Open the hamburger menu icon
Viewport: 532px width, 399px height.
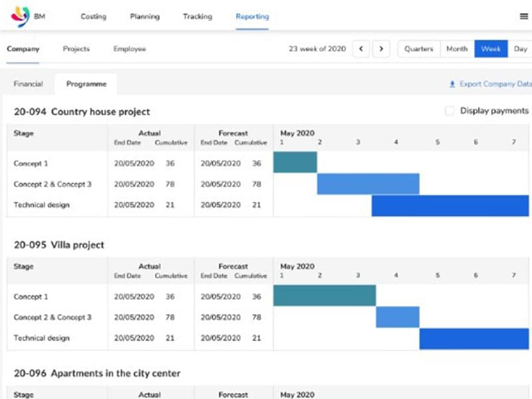(x=523, y=17)
